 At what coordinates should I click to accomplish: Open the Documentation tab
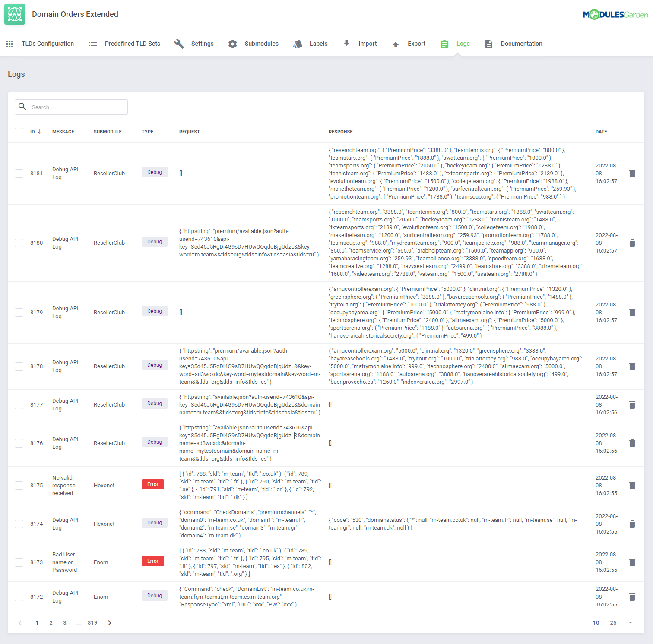(x=522, y=44)
